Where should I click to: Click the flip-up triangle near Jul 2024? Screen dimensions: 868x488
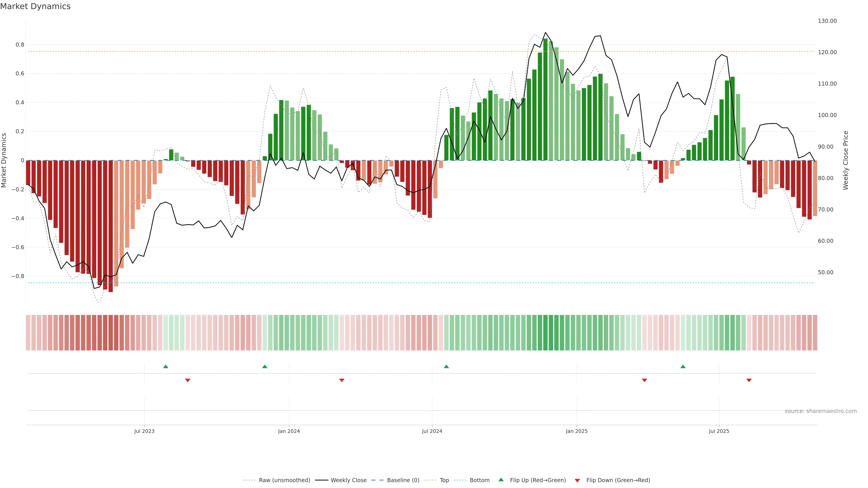pyautogui.click(x=446, y=366)
